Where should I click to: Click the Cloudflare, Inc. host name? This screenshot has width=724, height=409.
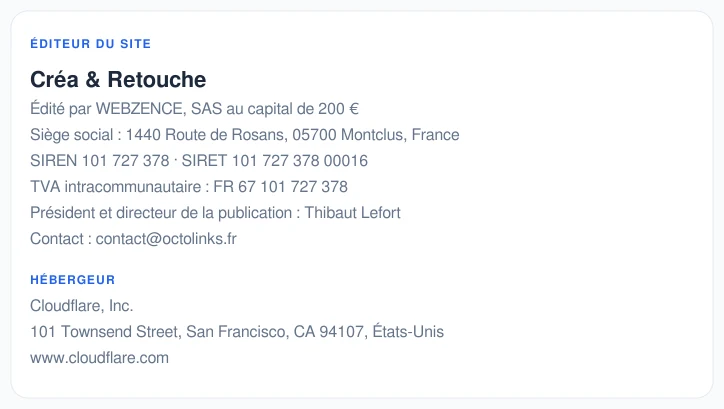[82, 306]
